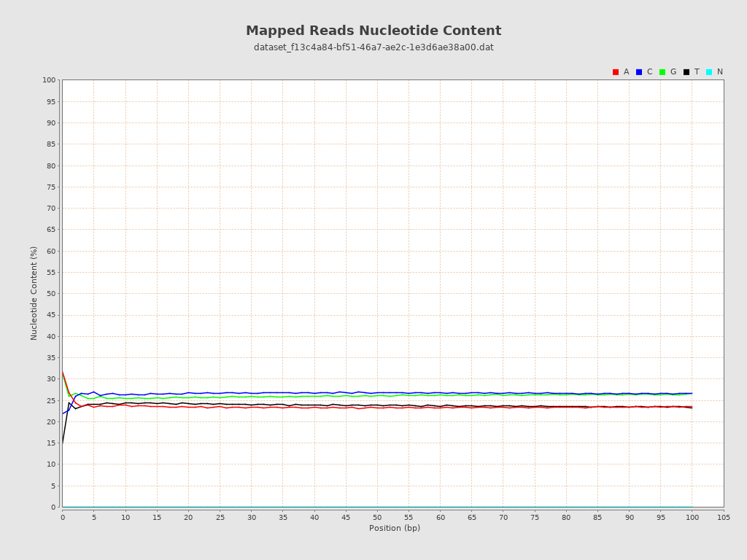The image size is (747, 560).
Task: Click the 'G' legend label text
Action: tap(673, 72)
